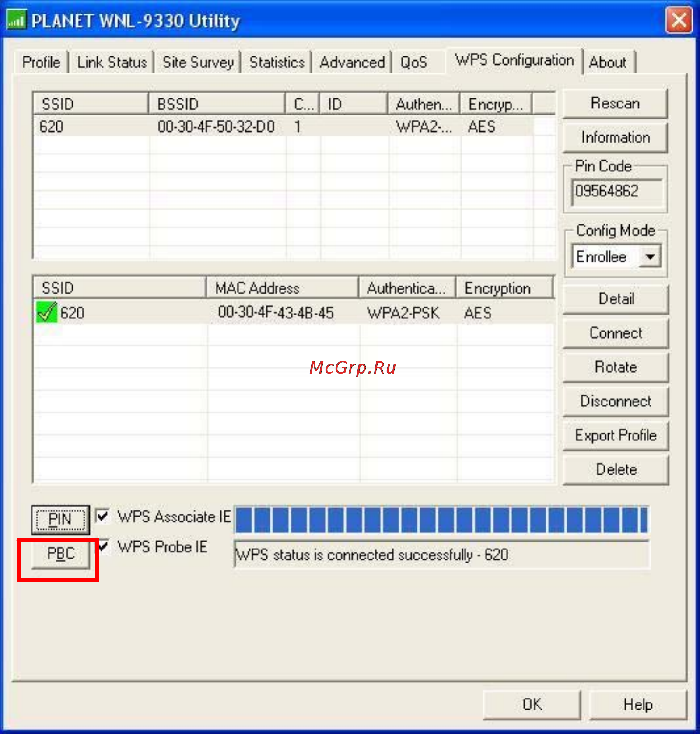Viewport: 700px width, 734px height.
Task: Click the ID column header
Action: [x=353, y=104]
